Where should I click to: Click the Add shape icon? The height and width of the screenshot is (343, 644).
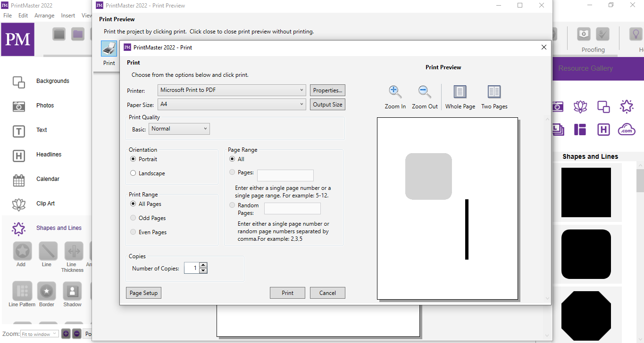[22, 251]
